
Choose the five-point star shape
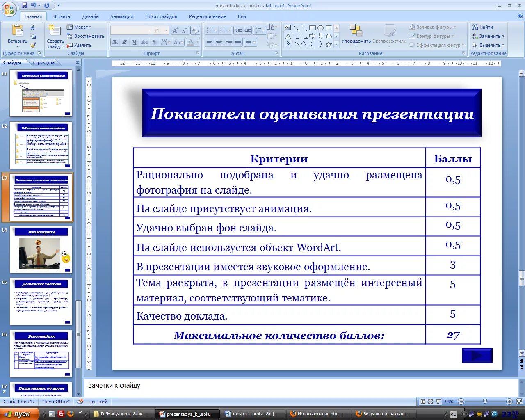click(x=329, y=44)
